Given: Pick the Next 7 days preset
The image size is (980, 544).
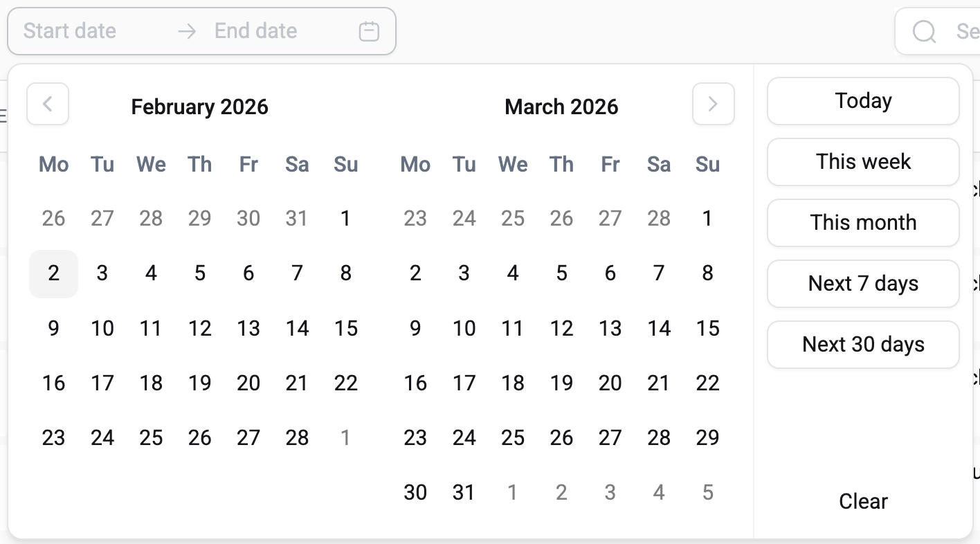Looking at the screenshot, I should (863, 284).
